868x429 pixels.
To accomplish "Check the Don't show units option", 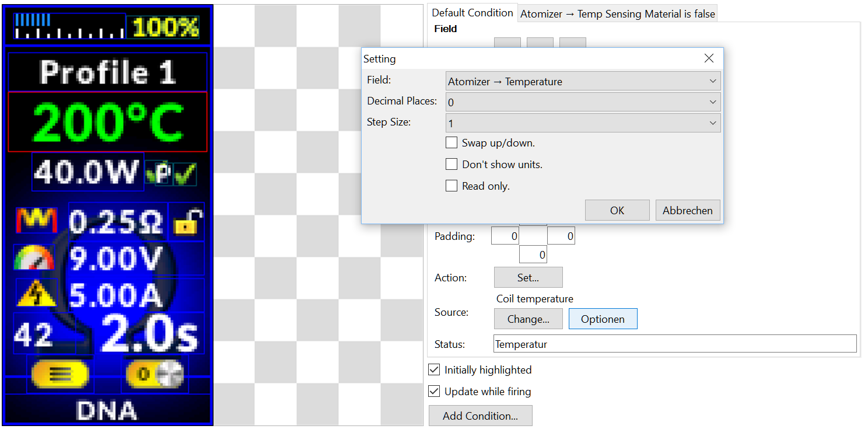I will click(451, 164).
